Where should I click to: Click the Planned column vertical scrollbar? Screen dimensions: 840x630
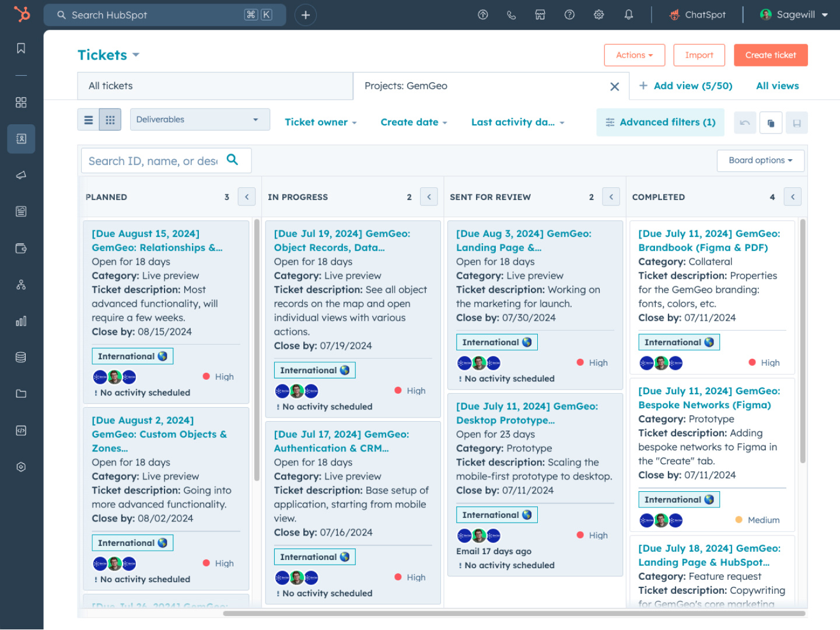tap(257, 350)
